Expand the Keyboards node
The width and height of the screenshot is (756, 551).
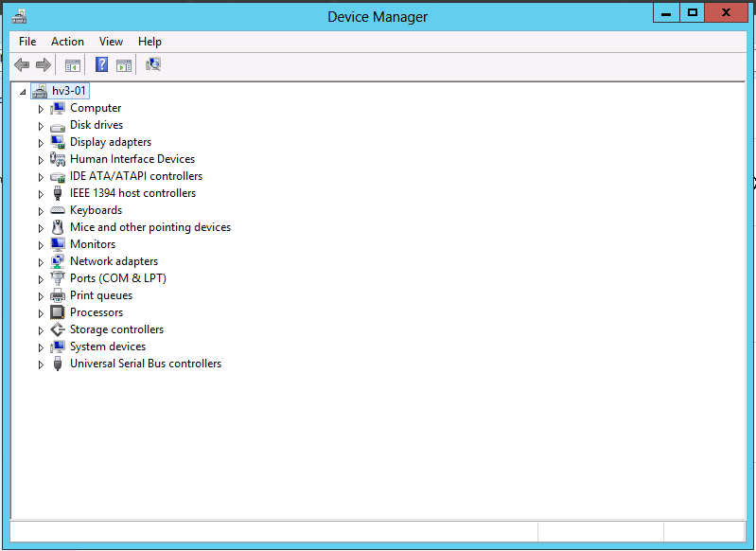pos(41,211)
